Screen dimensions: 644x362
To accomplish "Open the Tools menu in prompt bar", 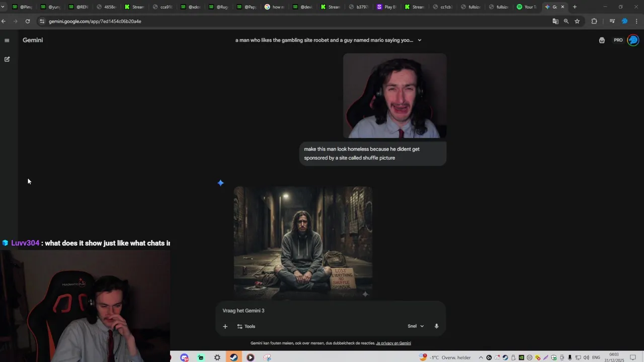I will pos(246,326).
